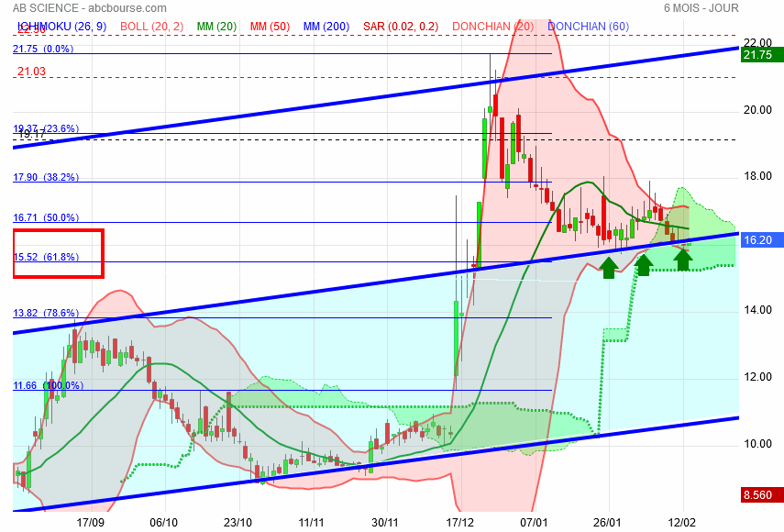Click the 30/11 date on time axis
This screenshot has height=532, width=784.
[x=385, y=523]
